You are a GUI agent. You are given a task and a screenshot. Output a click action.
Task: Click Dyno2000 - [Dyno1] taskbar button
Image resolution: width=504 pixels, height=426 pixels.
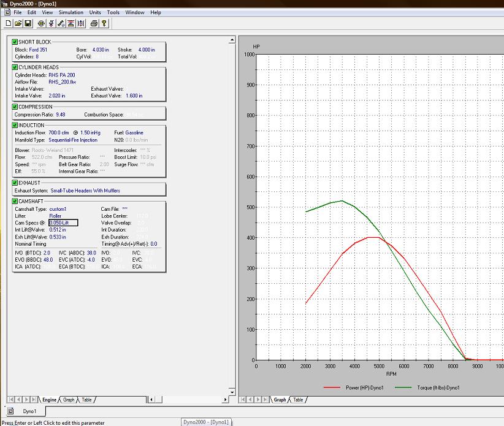[x=206, y=422]
